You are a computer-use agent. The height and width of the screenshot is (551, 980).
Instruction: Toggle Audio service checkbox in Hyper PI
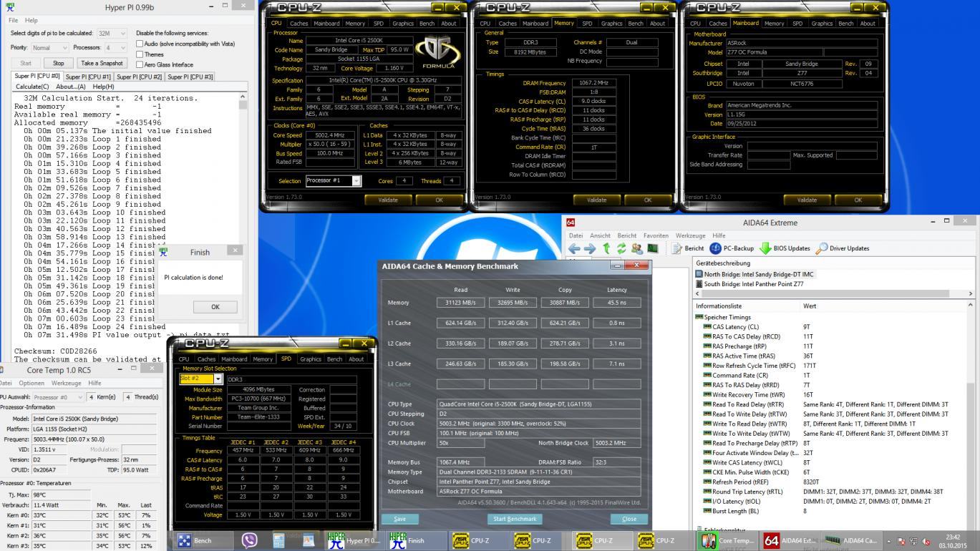[x=140, y=44]
